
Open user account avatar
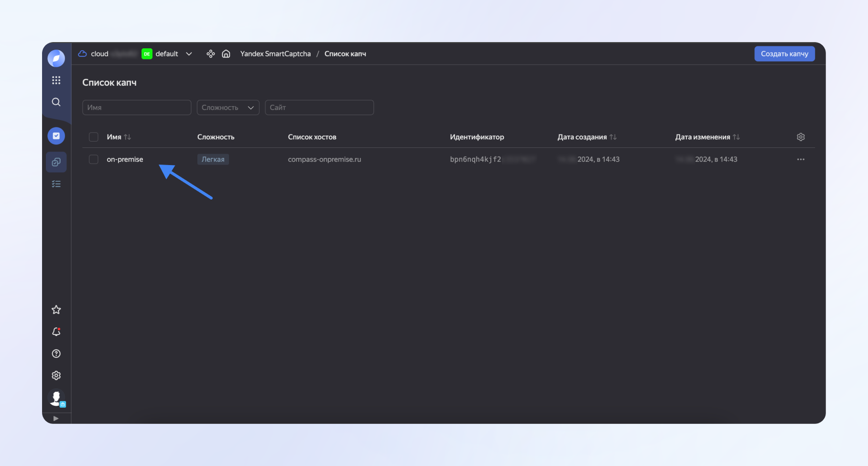click(x=56, y=398)
